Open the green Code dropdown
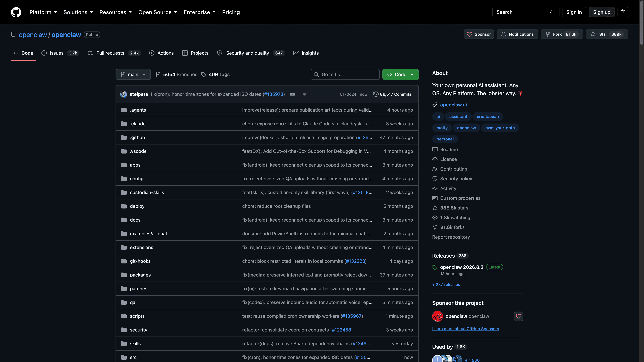The image size is (644, 362). [400, 74]
